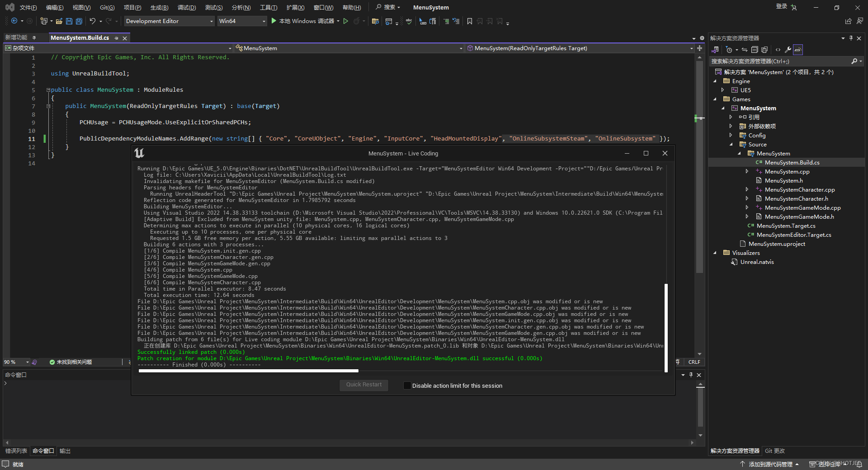Screen dimensions: 868x470
Task: Collapse the Engine folder in Solution Explorer
Action: point(715,81)
